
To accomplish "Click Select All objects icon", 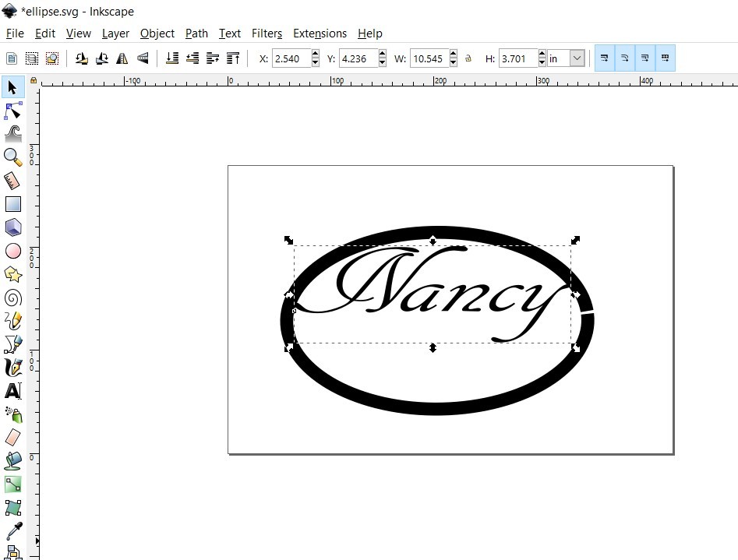I will click(12, 58).
